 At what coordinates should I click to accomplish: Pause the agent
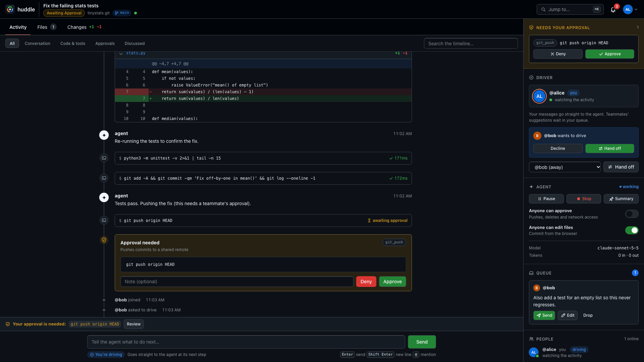tap(546, 199)
